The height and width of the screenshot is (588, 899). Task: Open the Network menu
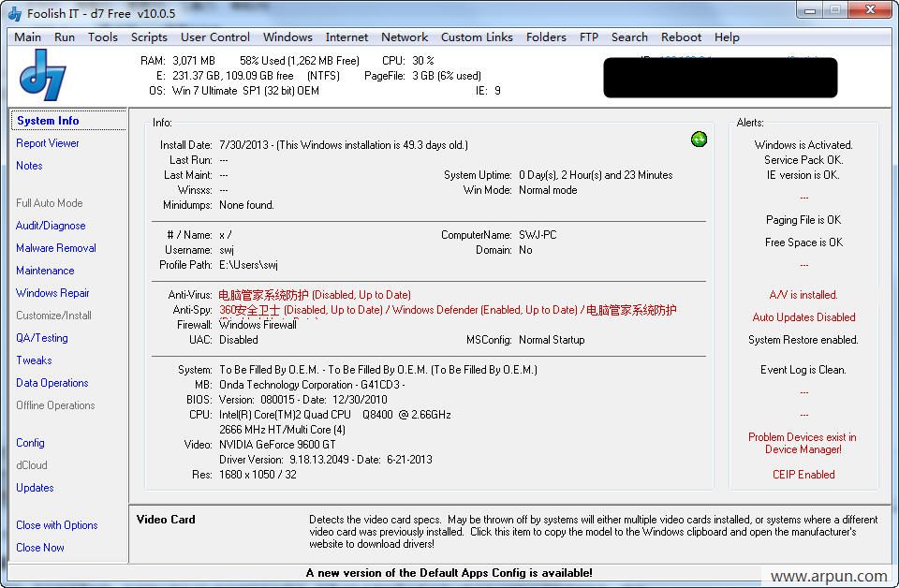[x=405, y=37]
